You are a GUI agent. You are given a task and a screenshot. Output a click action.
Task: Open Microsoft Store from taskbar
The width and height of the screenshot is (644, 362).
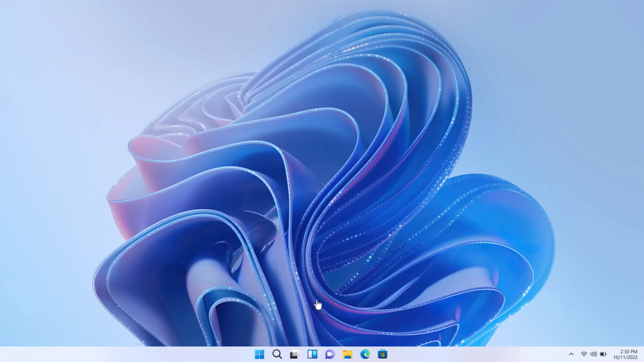coord(382,354)
